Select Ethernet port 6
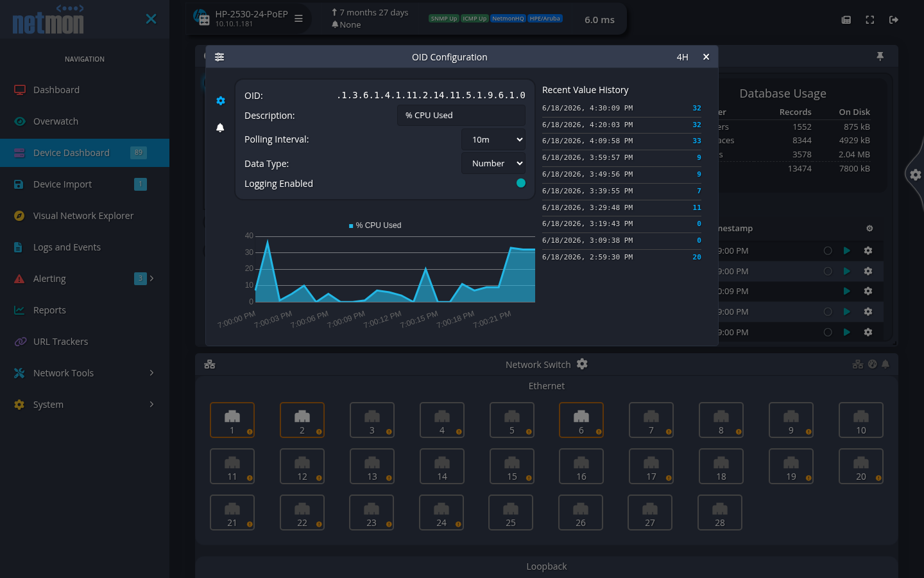 point(581,420)
